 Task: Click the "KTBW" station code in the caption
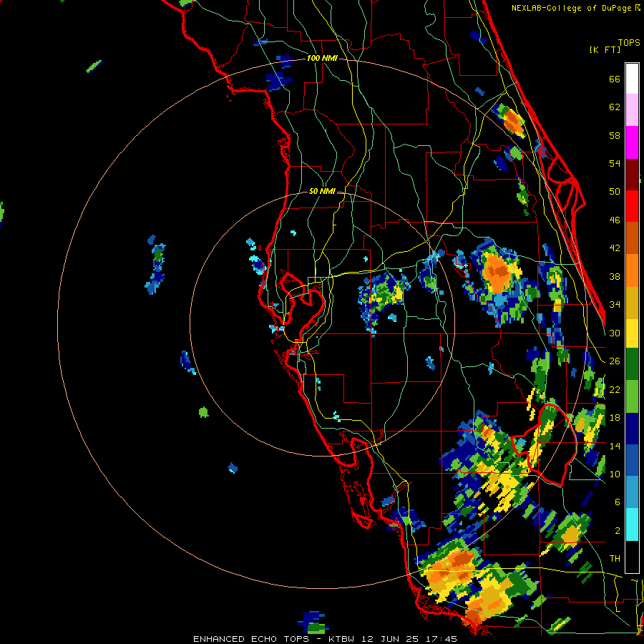click(x=343, y=639)
